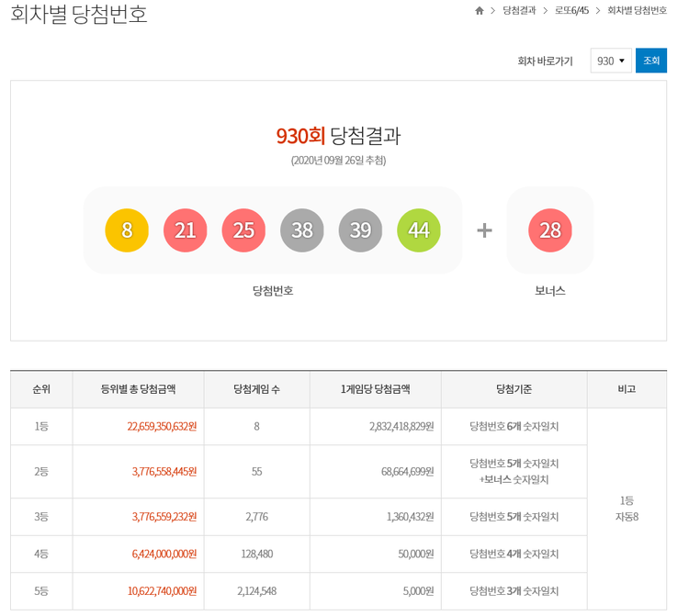Viewport: 689px width, 616px height.
Task: Click the 당첨번호 label under balls
Action: 273,291
